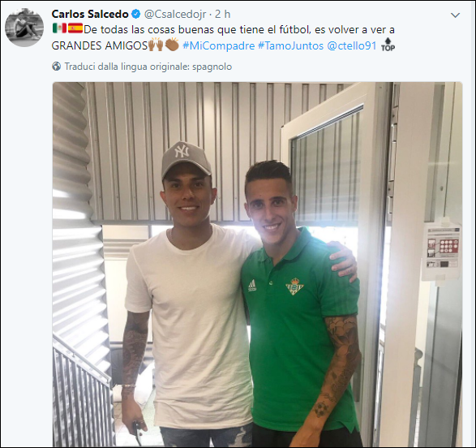Click the globe translate icon

coord(57,67)
